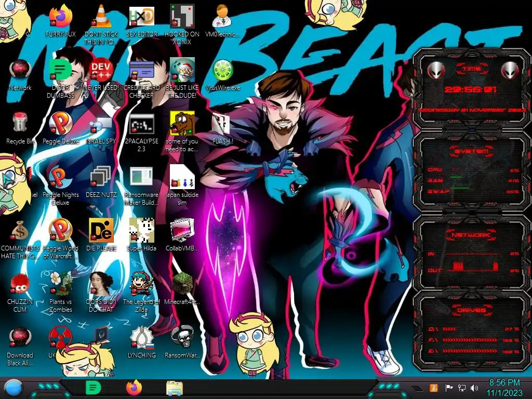
Task: Click the E:\ drive usage row
Action: pyautogui.click(x=474, y=351)
